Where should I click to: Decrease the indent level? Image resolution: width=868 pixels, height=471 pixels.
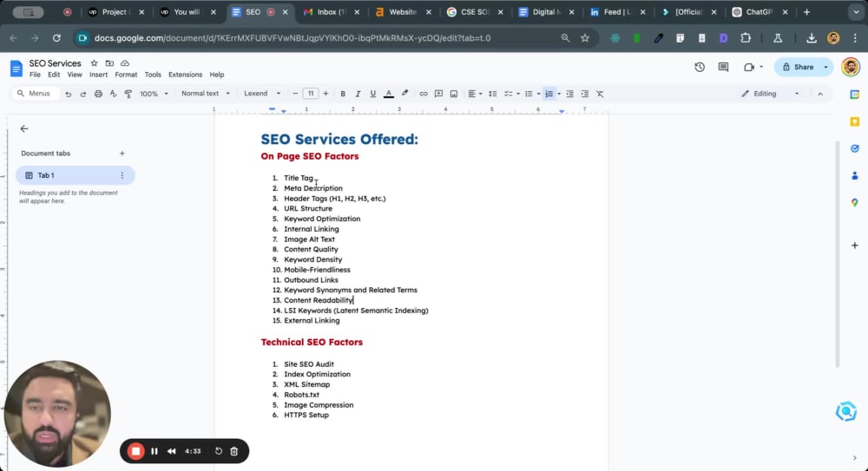[x=569, y=94]
